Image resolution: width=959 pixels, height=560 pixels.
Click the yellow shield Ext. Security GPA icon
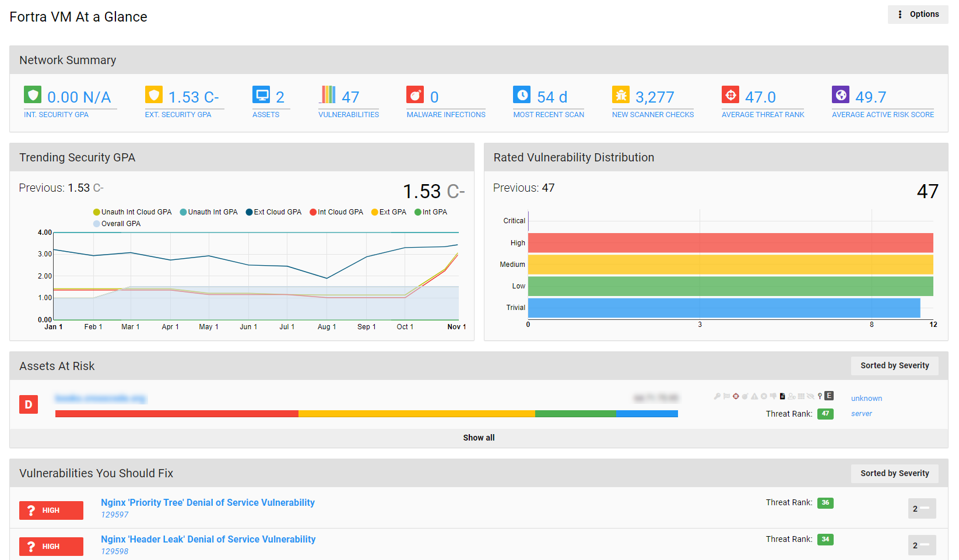click(x=154, y=94)
